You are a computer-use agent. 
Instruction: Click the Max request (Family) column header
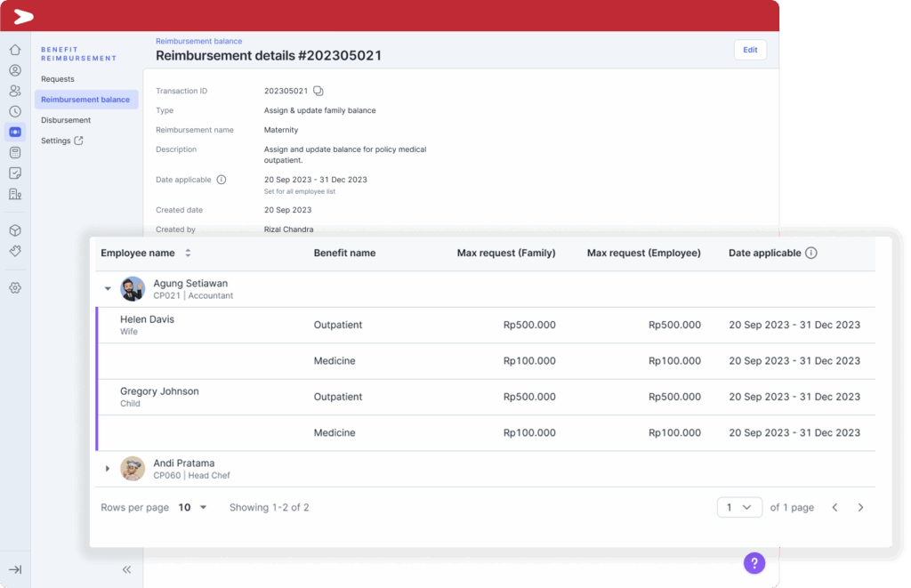pyautogui.click(x=506, y=253)
